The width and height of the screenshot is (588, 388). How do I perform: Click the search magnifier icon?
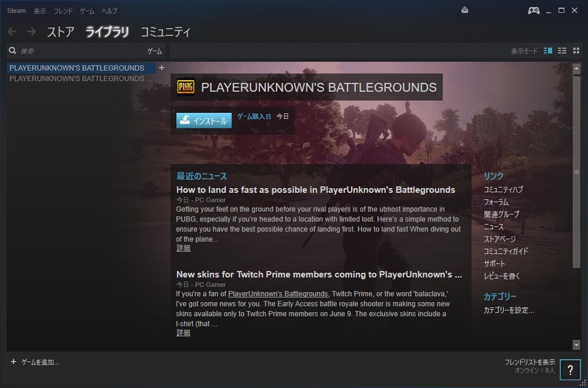pos(12,51)
